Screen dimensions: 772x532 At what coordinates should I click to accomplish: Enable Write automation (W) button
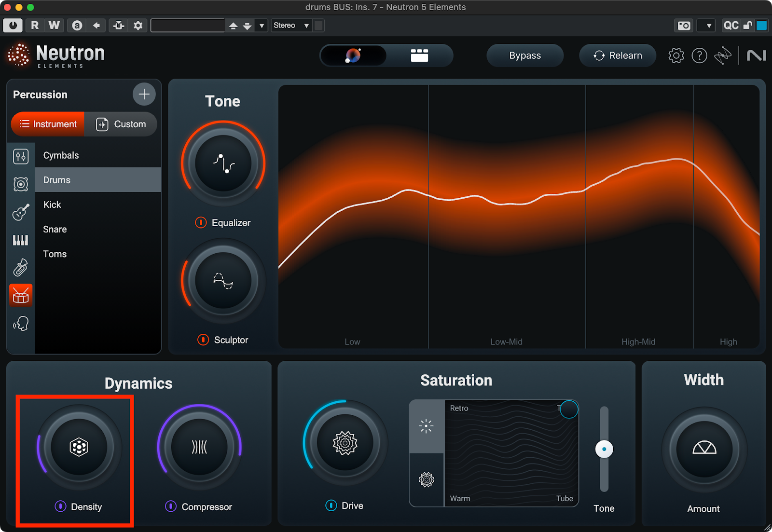pos(54,26)
